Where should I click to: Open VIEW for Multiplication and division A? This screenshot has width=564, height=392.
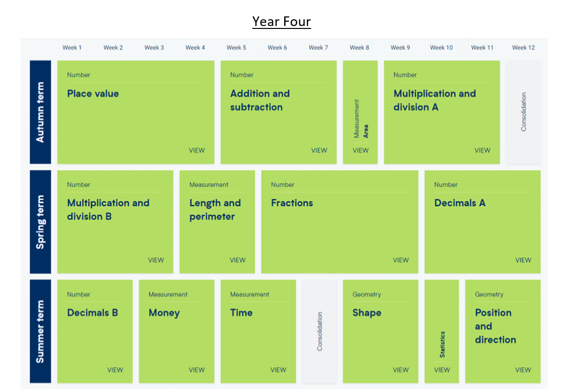(x=482, y=150)
